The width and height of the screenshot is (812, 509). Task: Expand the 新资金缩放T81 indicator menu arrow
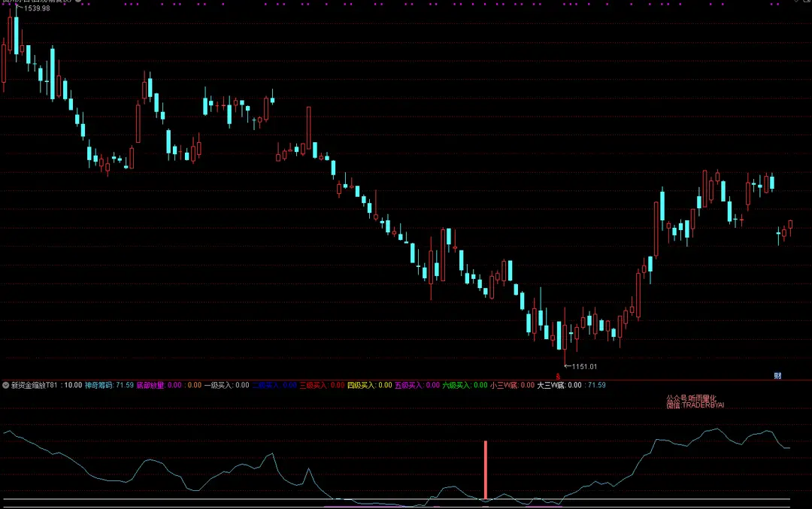(x=6, y=385)
